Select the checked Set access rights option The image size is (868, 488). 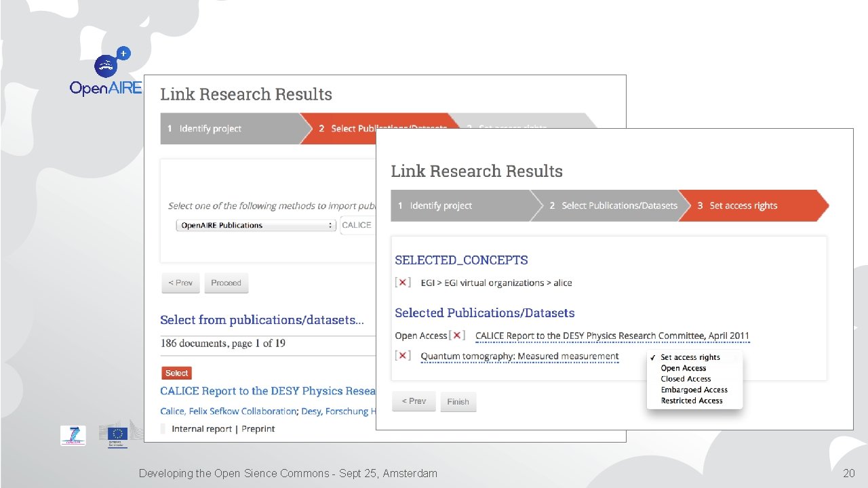690,357
